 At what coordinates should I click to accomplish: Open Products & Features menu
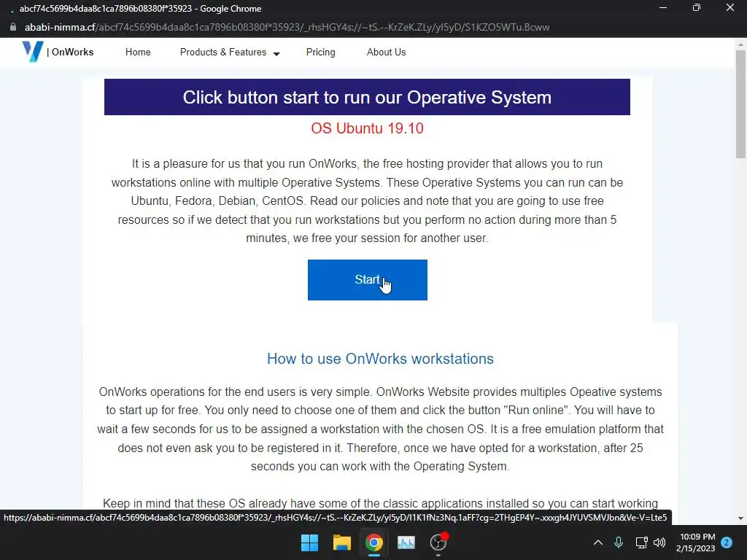point(223,52)
